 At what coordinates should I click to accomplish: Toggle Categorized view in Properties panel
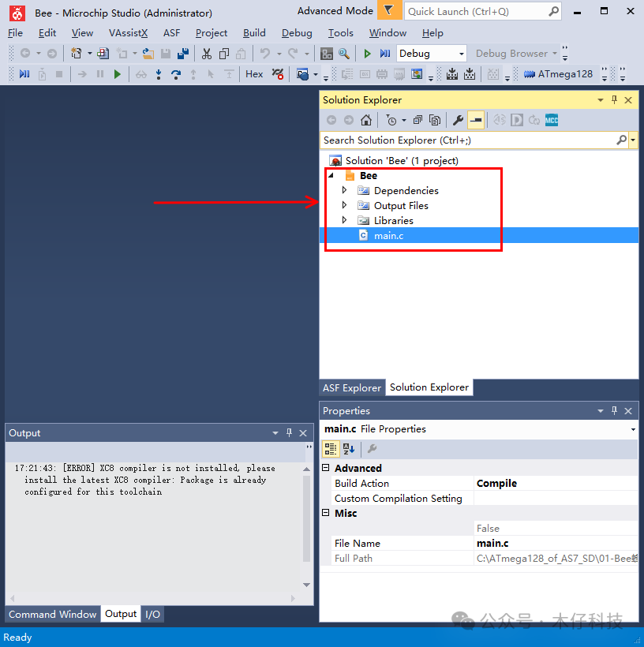pos(331,449)
